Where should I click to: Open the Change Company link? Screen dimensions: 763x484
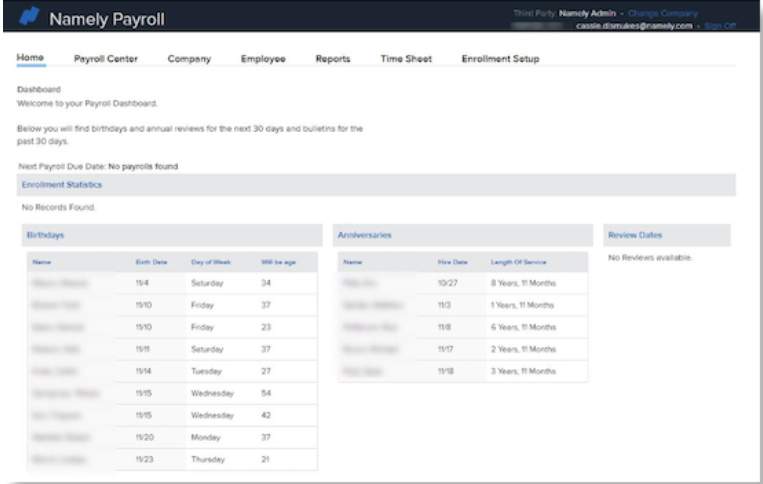coord(661,13)
